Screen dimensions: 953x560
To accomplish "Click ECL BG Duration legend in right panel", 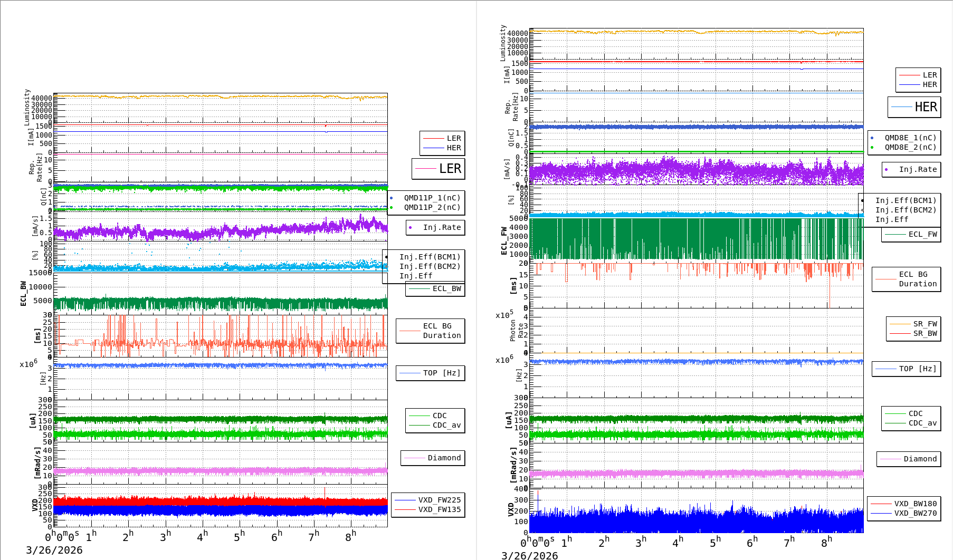I will 918,279.
